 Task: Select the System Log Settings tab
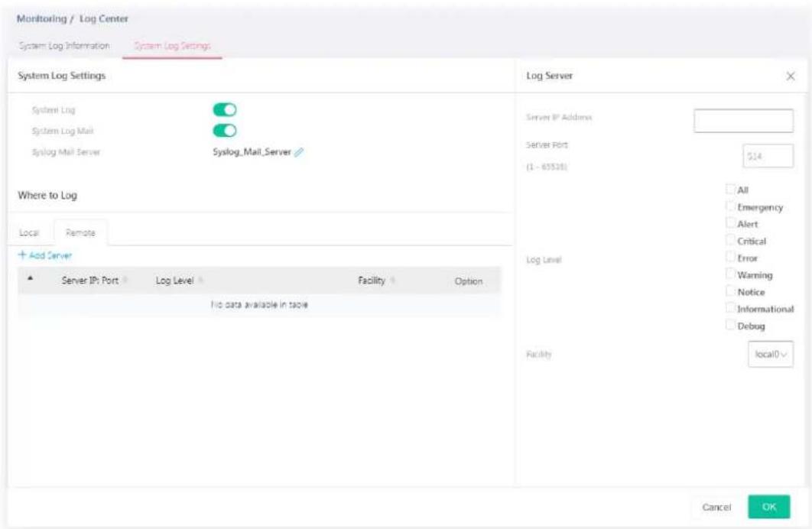(x=173, y=46)
